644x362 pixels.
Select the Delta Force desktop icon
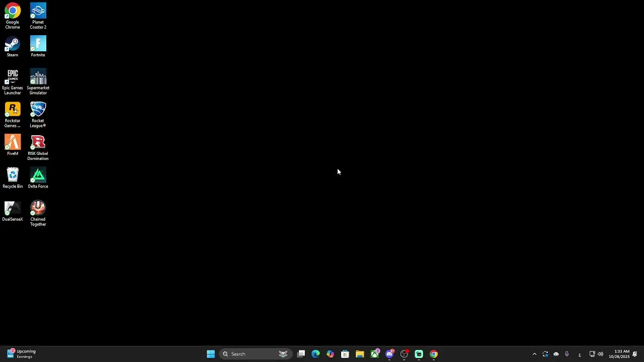point(38,178)
